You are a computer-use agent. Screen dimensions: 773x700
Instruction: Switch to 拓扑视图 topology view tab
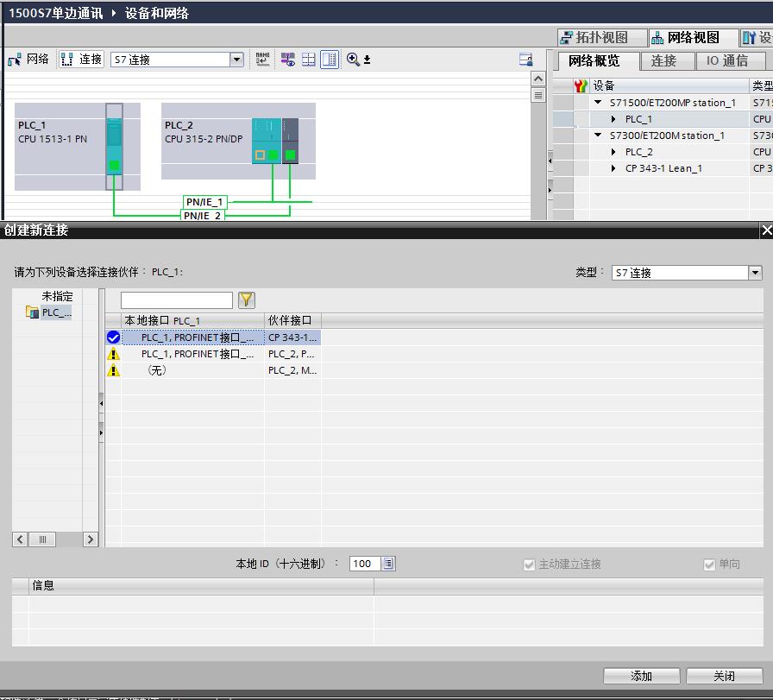click(602, 37)
